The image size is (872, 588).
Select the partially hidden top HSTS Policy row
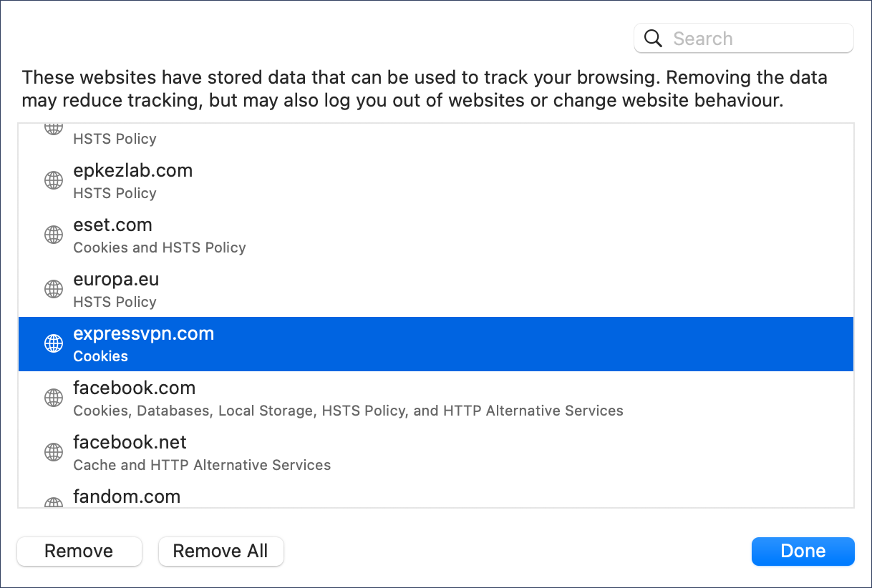click(x=436, y=139)
